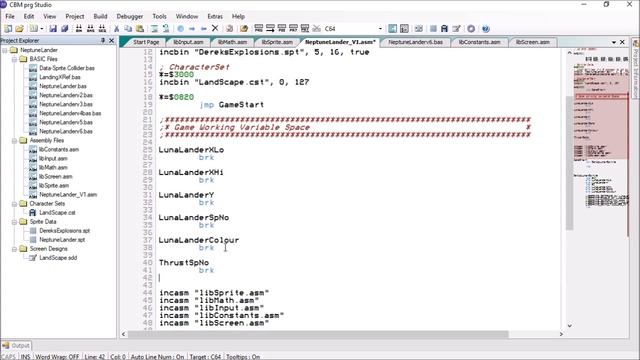Click the grey square stop icon in toolbar
640x360 pixels.
433,29
